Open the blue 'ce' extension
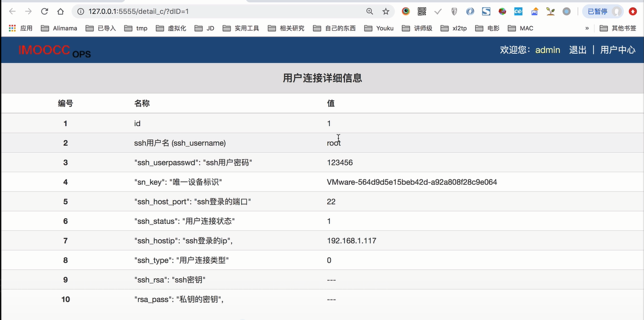 [x=519, y=11]
